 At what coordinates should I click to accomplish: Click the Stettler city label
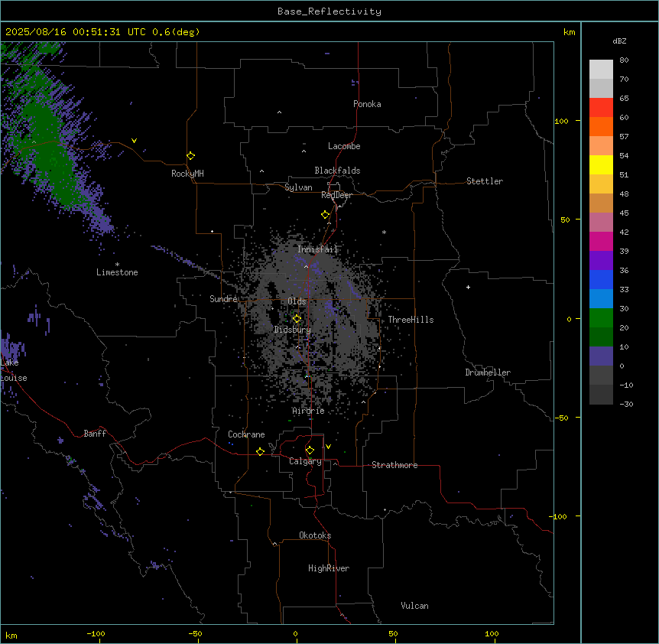(x=484, y=181)
